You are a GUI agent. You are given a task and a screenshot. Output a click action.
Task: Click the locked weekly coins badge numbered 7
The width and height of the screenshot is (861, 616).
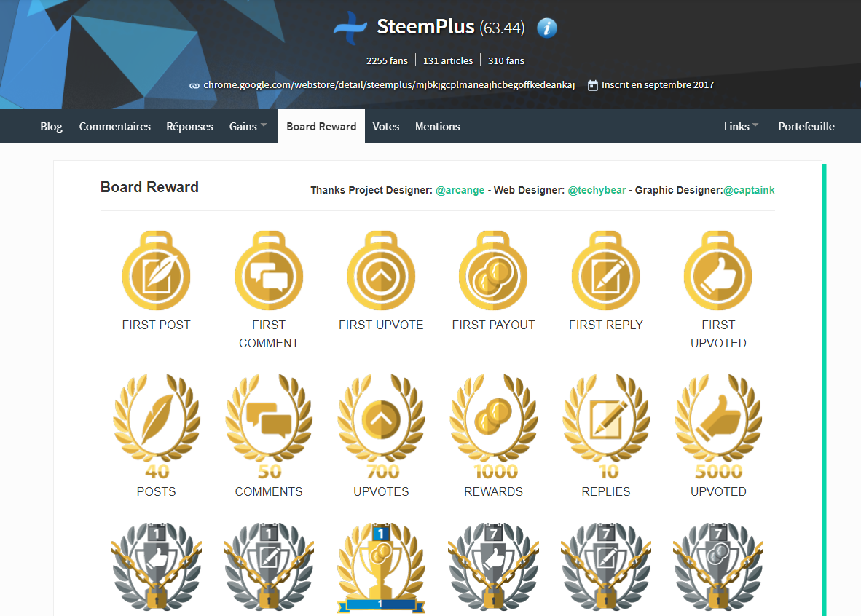[718, 566]
